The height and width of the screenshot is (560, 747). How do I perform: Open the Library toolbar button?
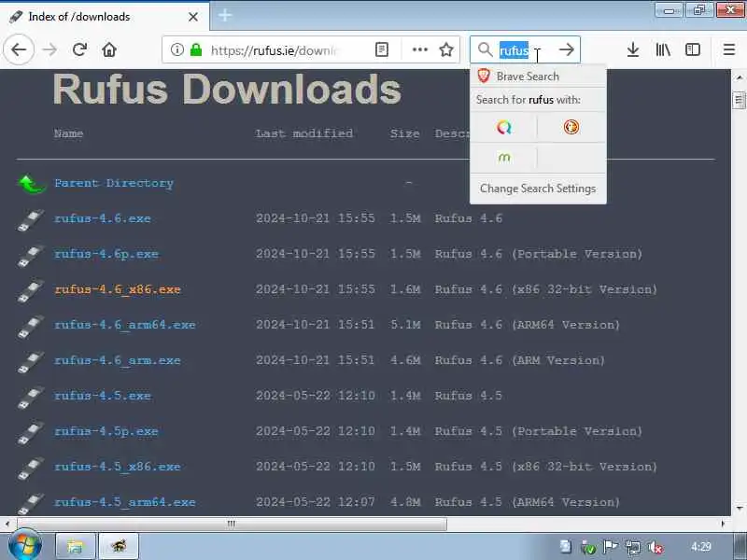[663, 49]
